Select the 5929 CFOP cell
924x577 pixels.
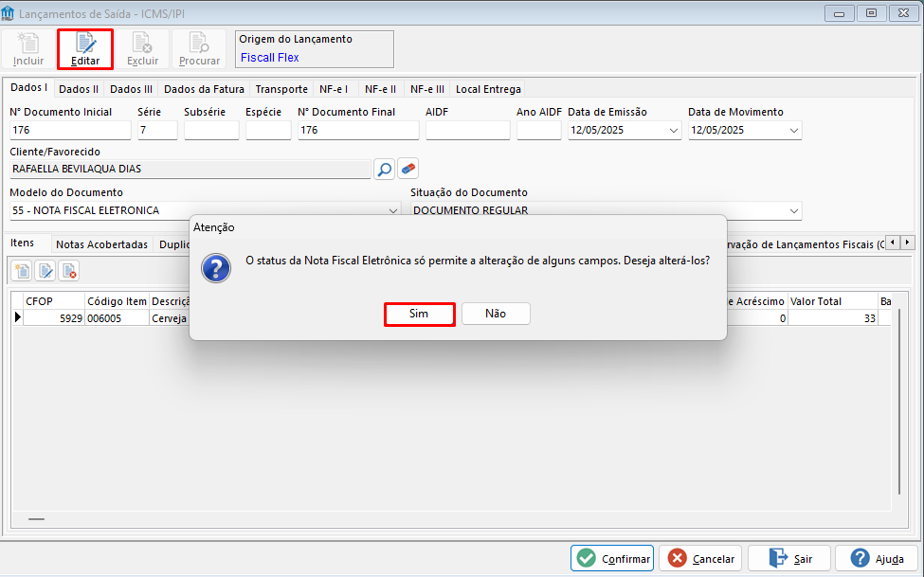click(x=54, y=318)
